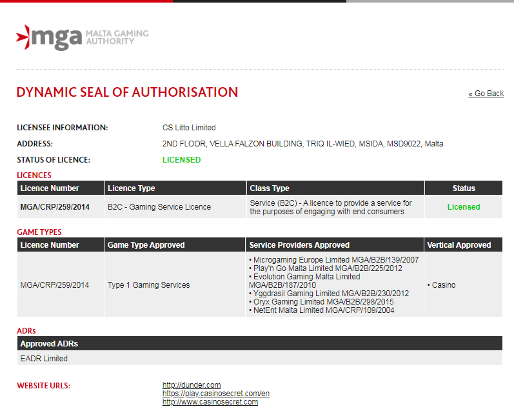Click the LICENSEE INFORMATION label

(63, 128)
